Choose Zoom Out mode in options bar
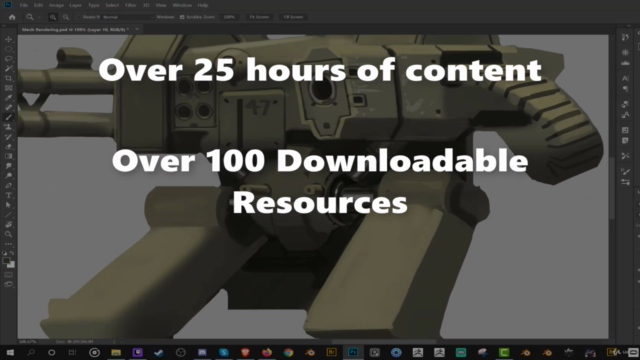The image size is (640, 360). click(x=66, y=17)
